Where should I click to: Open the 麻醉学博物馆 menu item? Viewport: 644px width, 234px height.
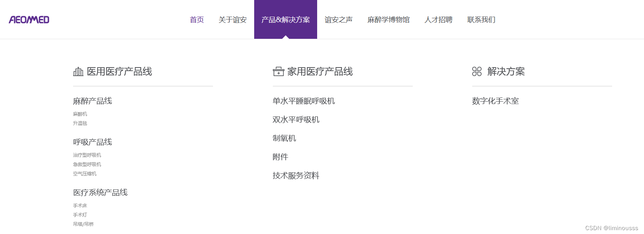[389, 19]
